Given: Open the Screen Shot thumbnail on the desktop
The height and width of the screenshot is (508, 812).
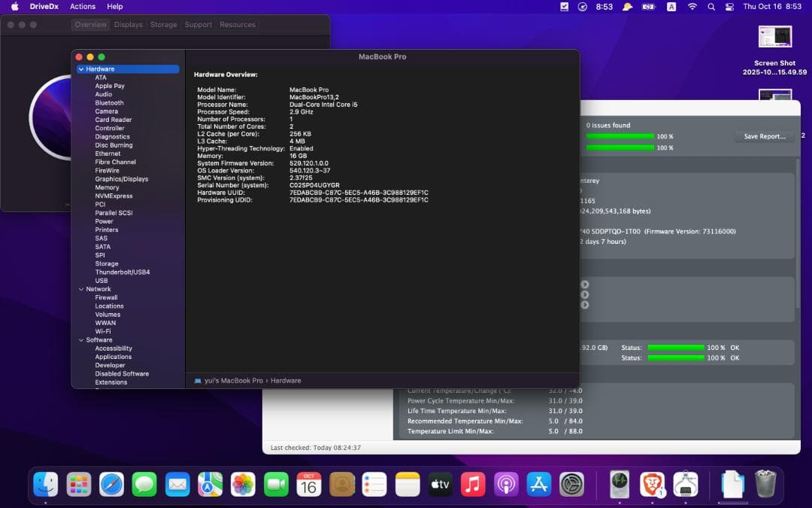Looking at the screenshot, I should (x=775, y=36).
